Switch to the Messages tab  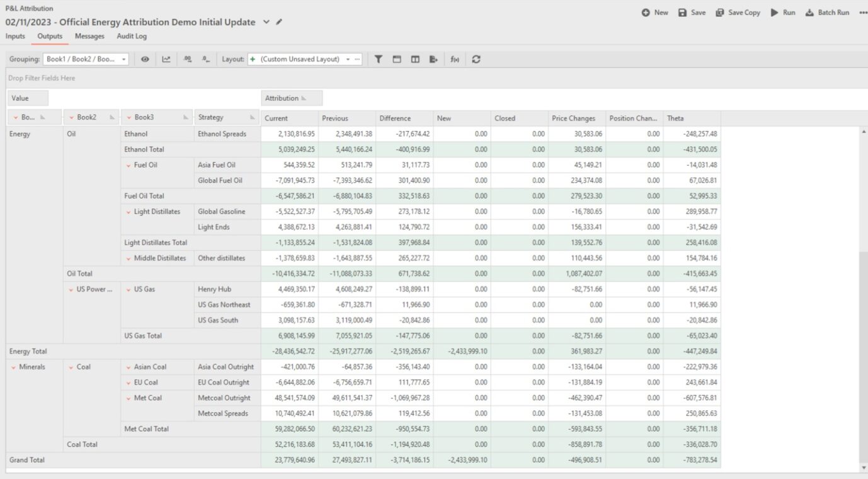(x=89, y=37)
